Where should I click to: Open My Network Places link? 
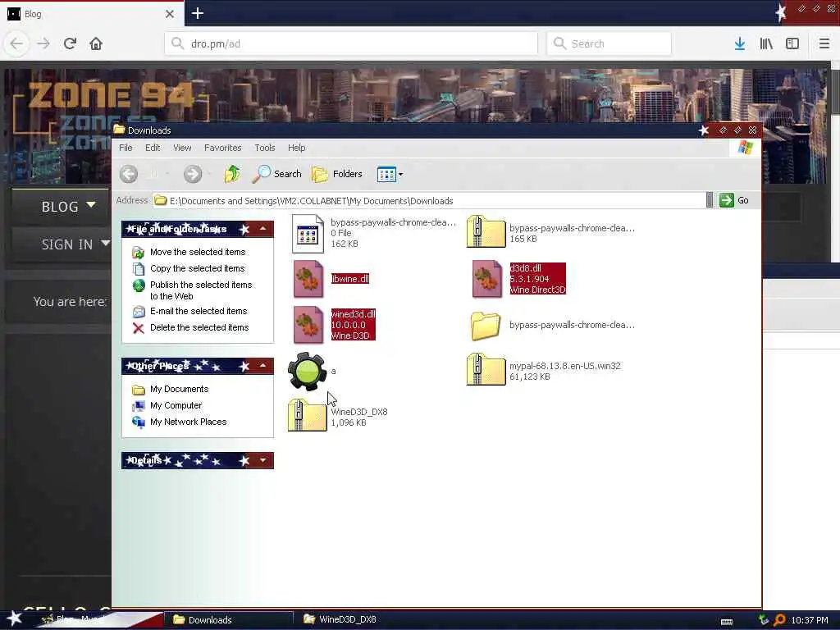click(x=188, y=422)
